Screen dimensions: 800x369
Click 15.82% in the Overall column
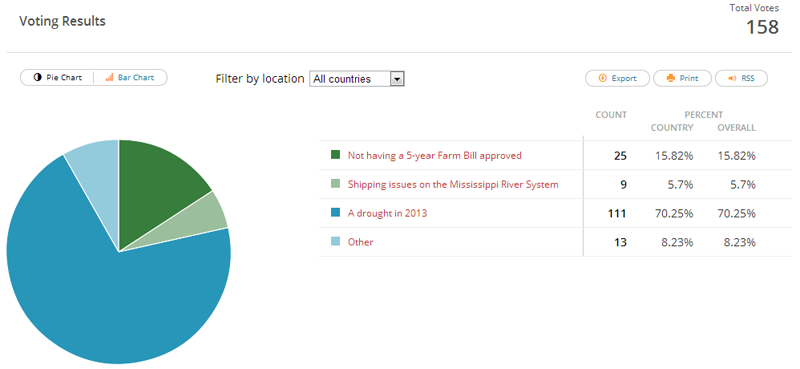tap(736, 156)
